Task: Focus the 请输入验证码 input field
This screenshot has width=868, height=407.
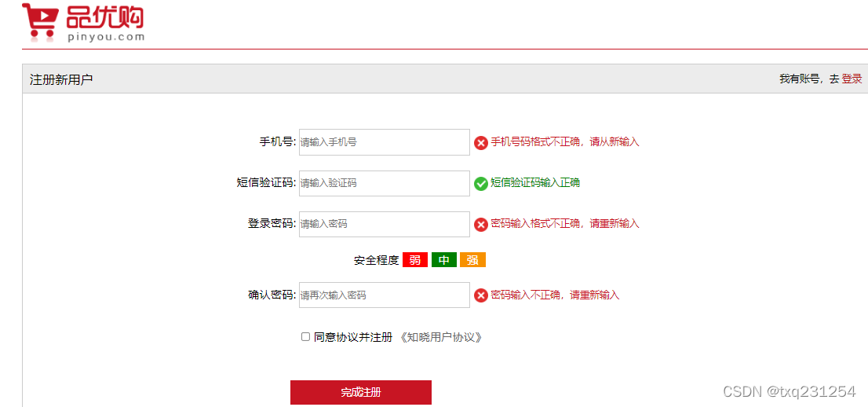Action: pyautogui.click(x=385, y=183)
